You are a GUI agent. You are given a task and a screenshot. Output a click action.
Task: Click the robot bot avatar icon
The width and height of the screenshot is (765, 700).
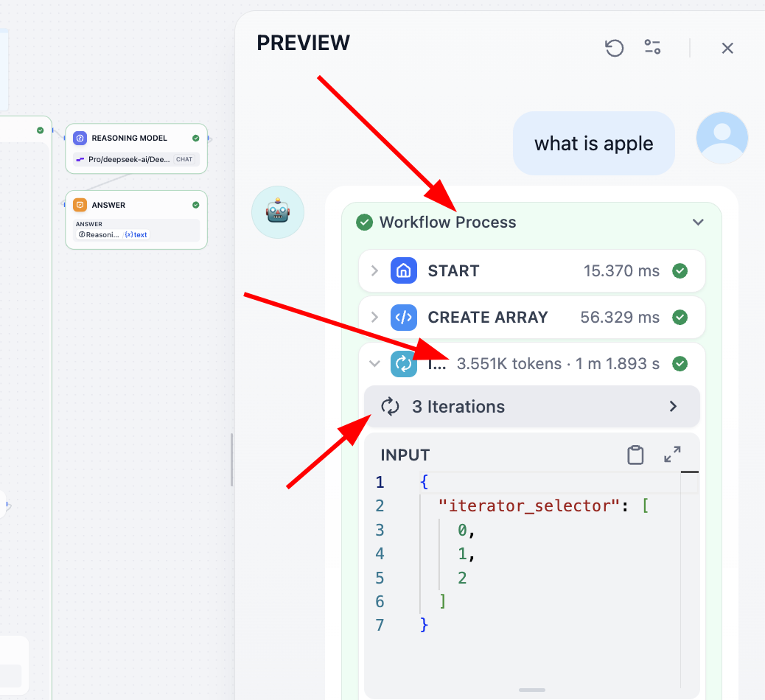point(278,212)
